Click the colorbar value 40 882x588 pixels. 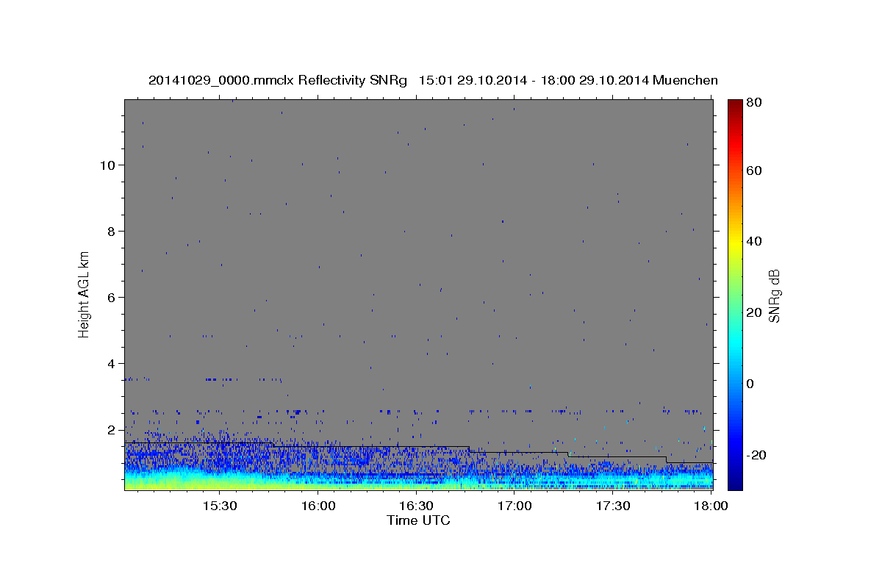click(754, 241)
